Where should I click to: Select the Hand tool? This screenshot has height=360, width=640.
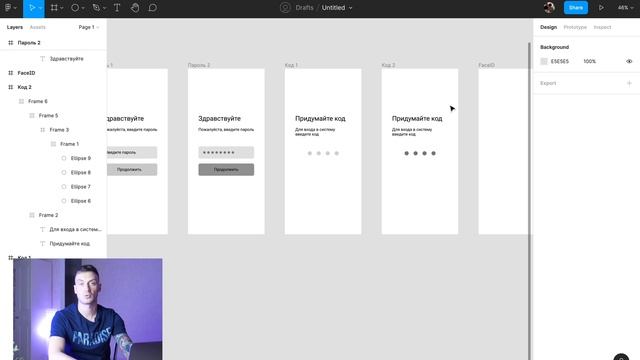pos(135,8)
